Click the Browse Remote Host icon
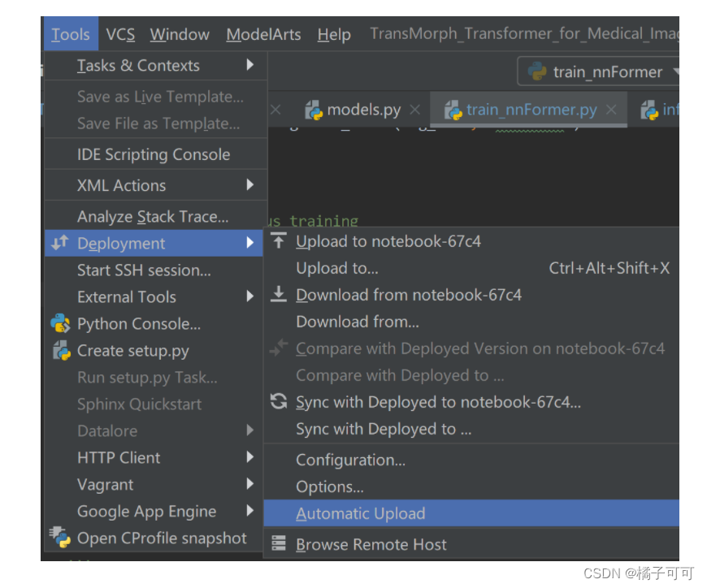 point(279,543)
